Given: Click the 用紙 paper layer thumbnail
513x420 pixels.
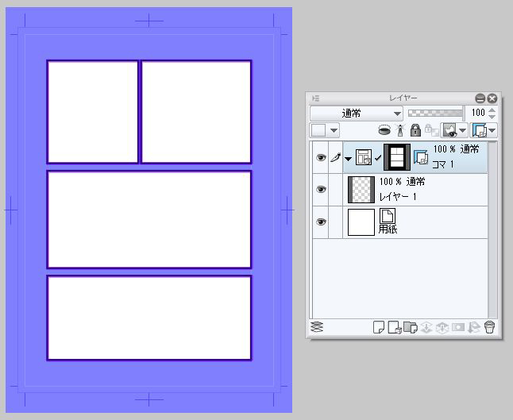Looking at the screenshot, I should [x=361, y=222].
